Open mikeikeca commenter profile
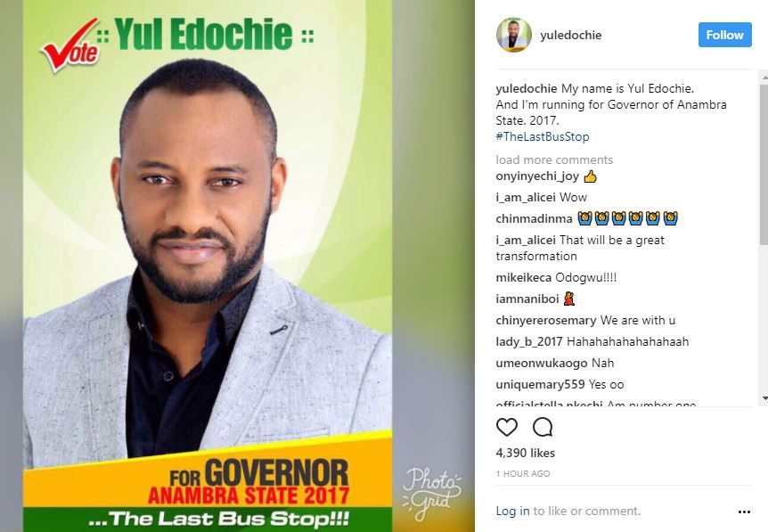 tap(523, 277)
